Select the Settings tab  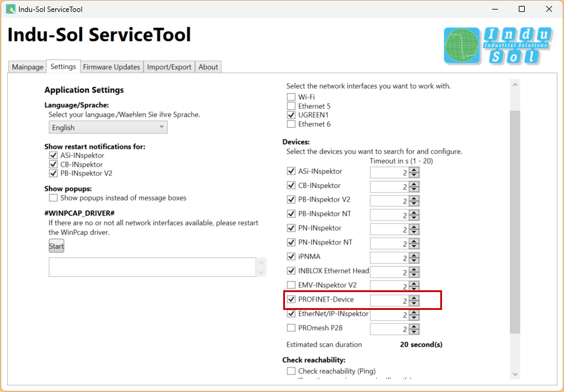coord(63,67)
